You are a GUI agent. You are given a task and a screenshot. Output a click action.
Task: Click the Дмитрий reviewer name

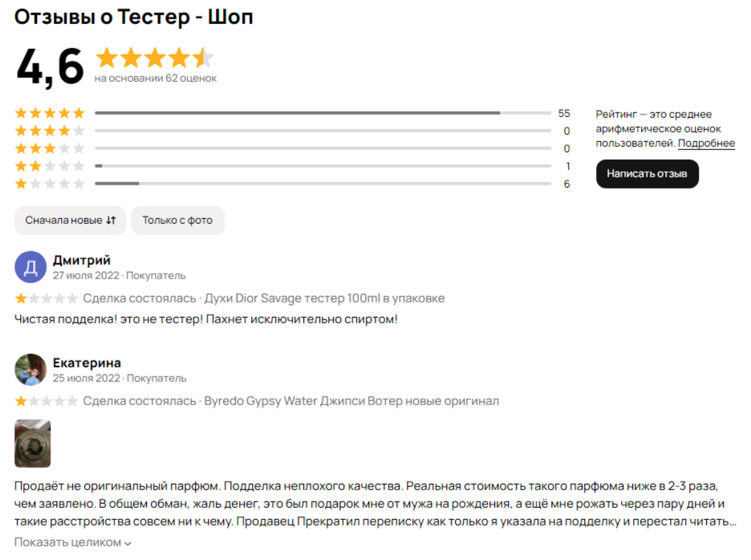(82, 260)
